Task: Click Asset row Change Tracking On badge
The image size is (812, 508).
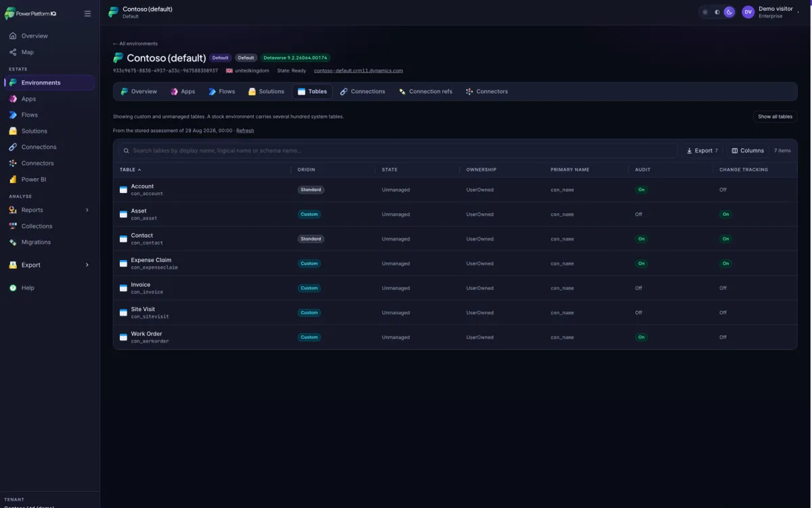Action: 725,214
